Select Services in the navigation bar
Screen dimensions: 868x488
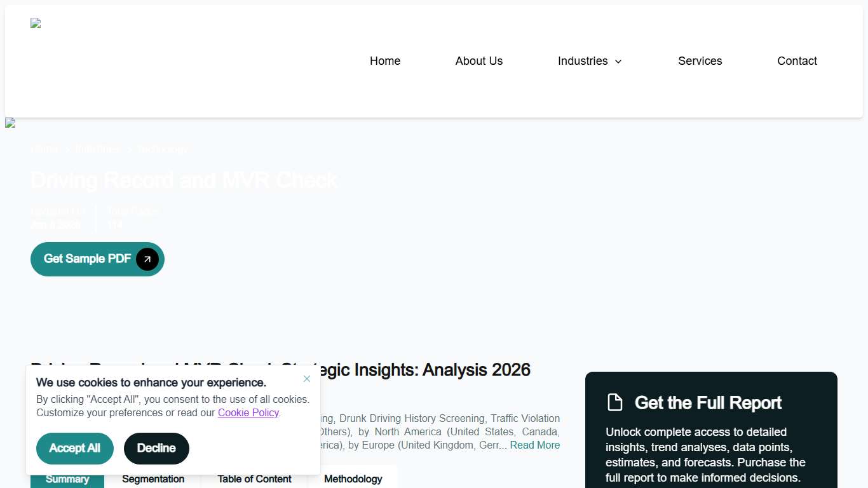click(x=700, y=61)
